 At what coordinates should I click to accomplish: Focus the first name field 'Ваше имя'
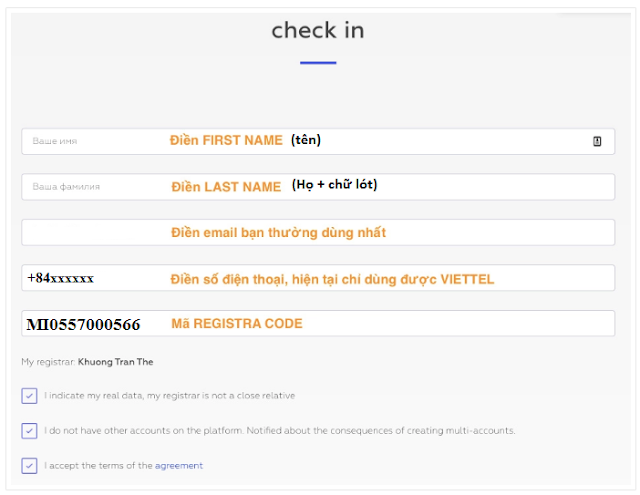click(x=318, y=141)
